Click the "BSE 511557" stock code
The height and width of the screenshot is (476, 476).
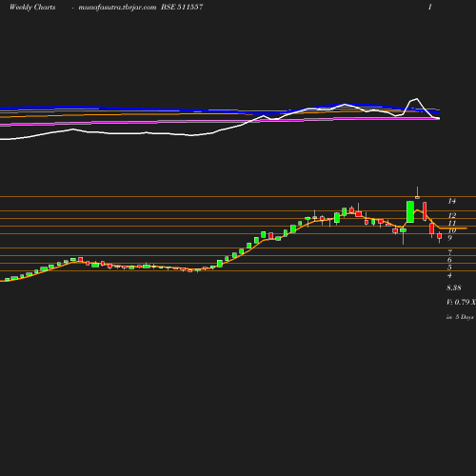[182, 7]
